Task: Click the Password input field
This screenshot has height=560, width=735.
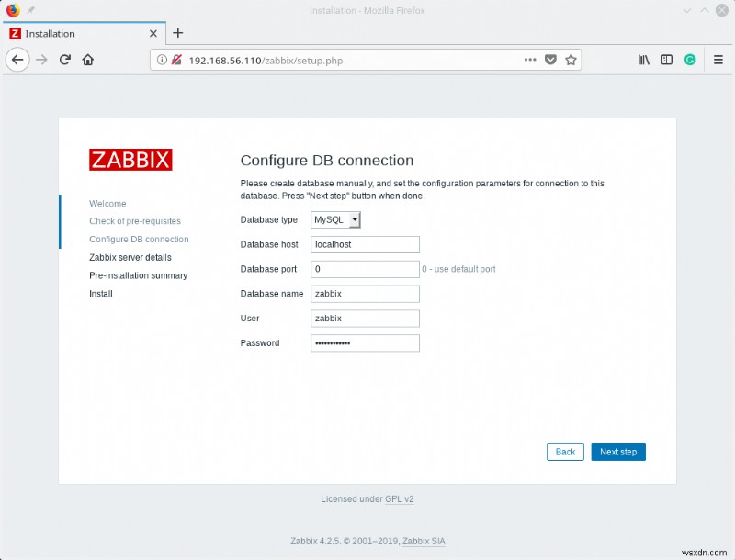Action: (x=365, y=343)
